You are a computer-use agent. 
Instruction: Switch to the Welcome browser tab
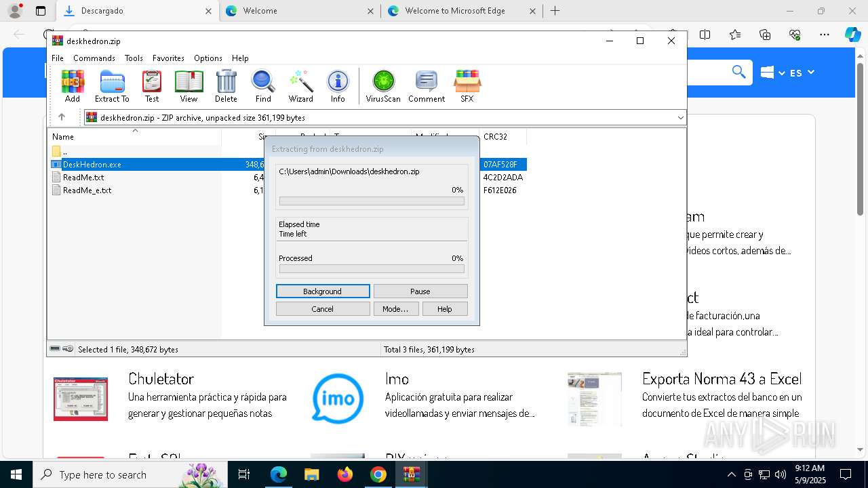click(x=300, y=11)
